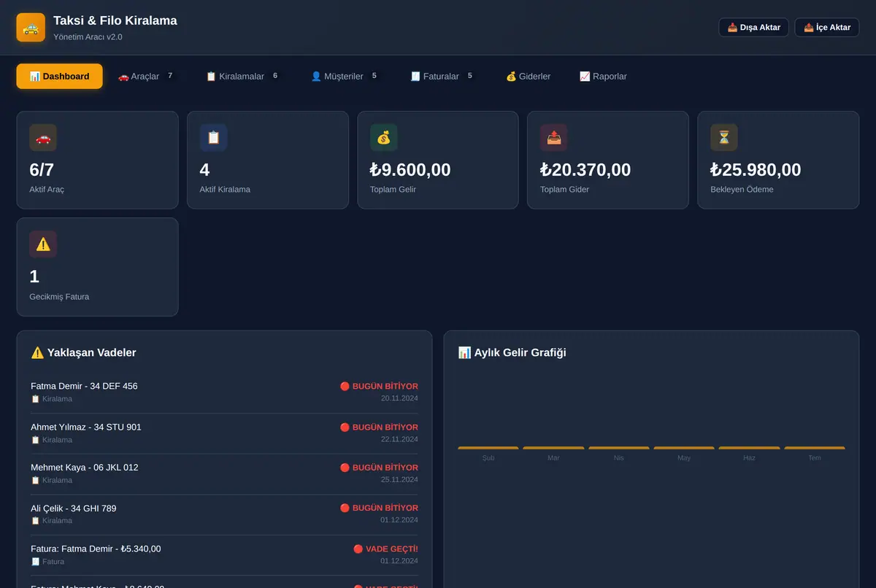Go to the Müşteriler tab
The height and width of the screenshot is (588, 876).
(345, 76)
